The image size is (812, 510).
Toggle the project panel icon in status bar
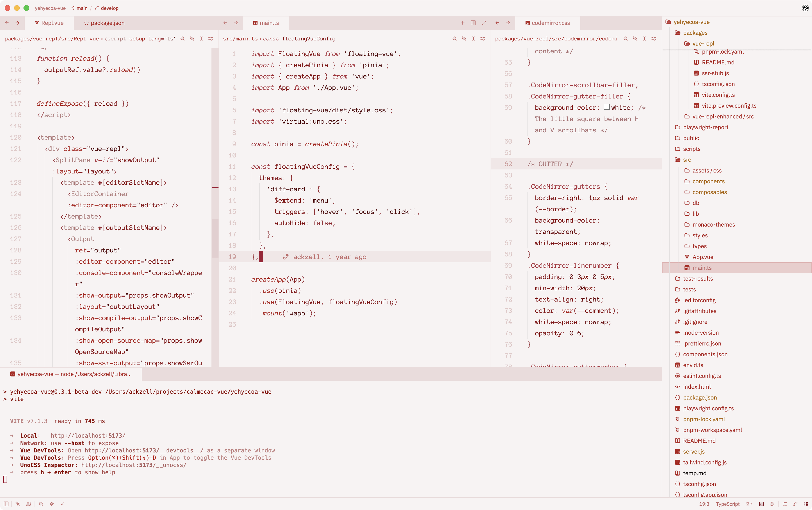[806, 504]
